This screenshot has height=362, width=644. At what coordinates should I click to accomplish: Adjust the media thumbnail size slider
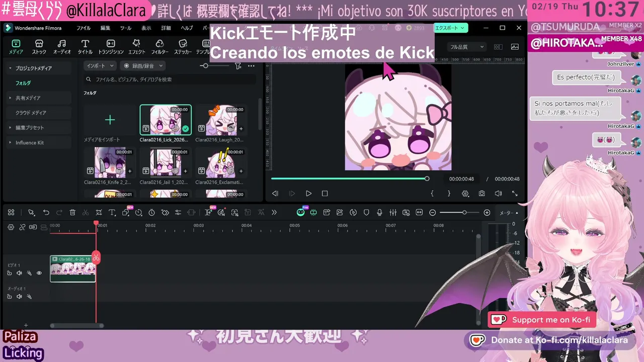[205, 66]
